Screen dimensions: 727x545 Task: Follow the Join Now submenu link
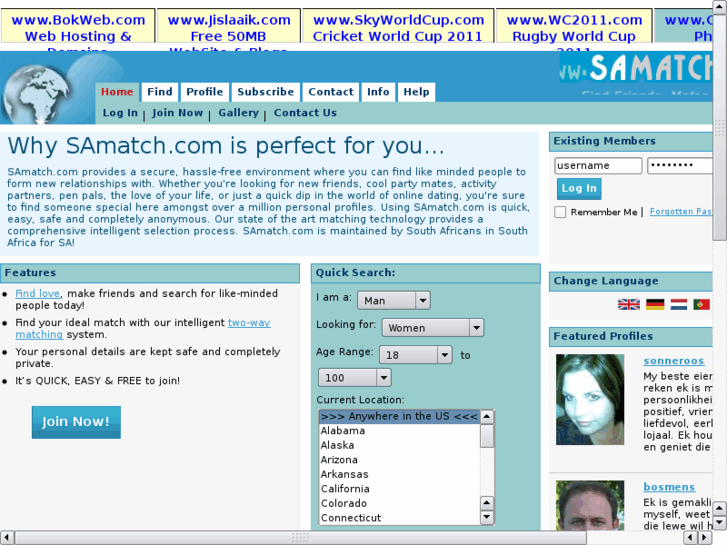point(177,113)
